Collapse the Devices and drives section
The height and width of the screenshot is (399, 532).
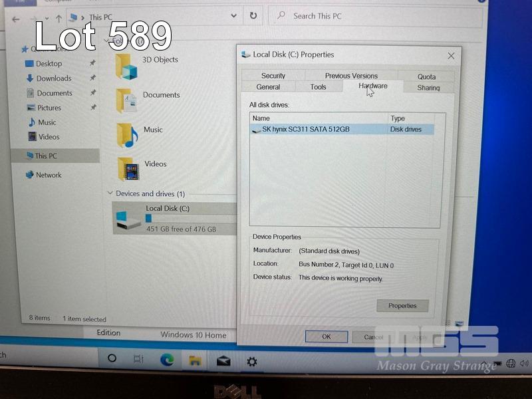(x=110, y=194)
